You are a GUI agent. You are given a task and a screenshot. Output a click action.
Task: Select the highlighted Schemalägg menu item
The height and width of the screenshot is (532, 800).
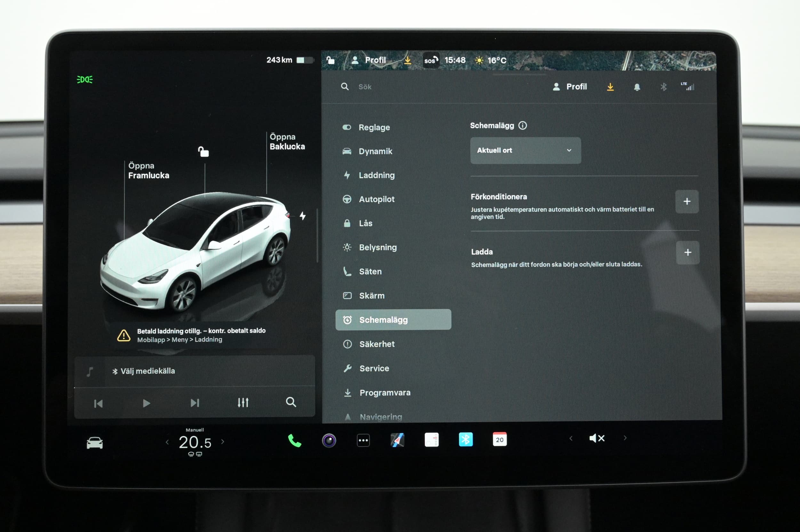393,320
